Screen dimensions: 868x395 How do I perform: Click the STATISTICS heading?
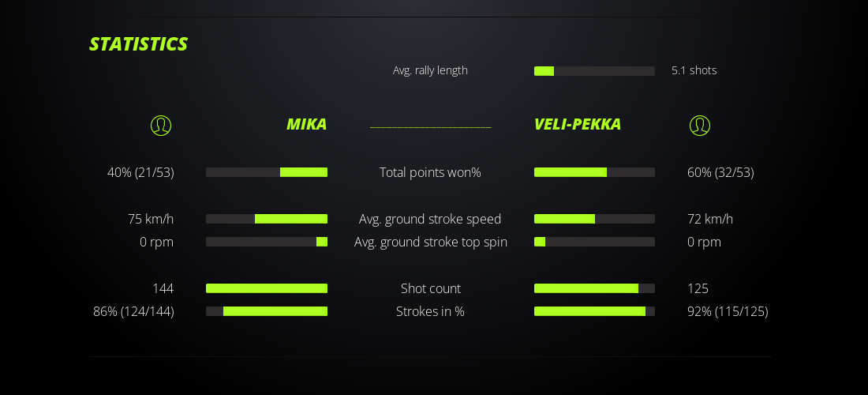tap(138, 44)
